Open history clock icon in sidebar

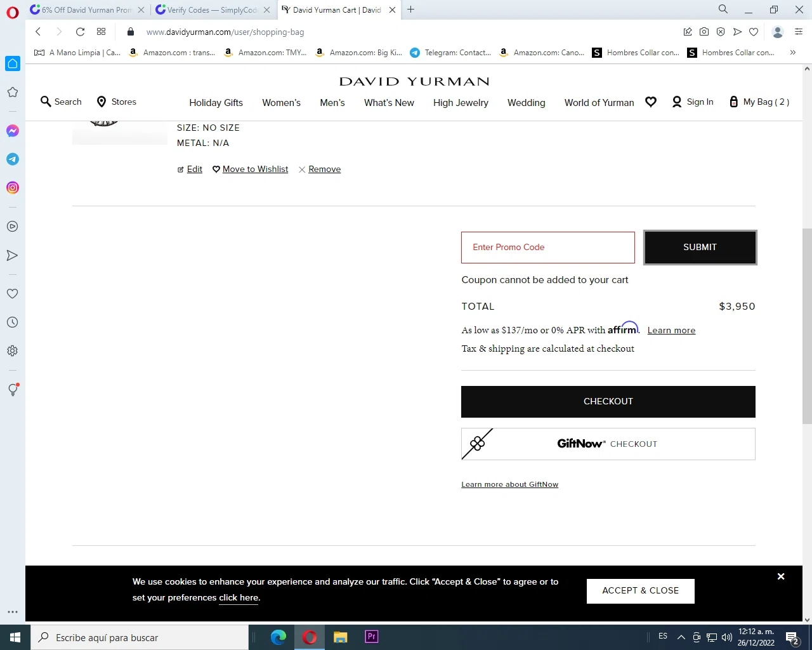pyautogui.click(x=13, y=322)
